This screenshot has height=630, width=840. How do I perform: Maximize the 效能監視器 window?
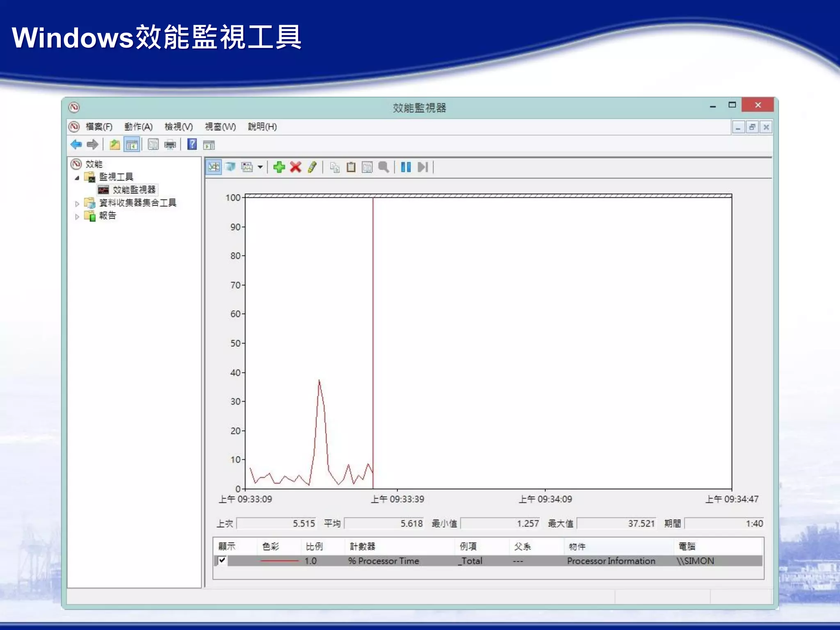732,105
